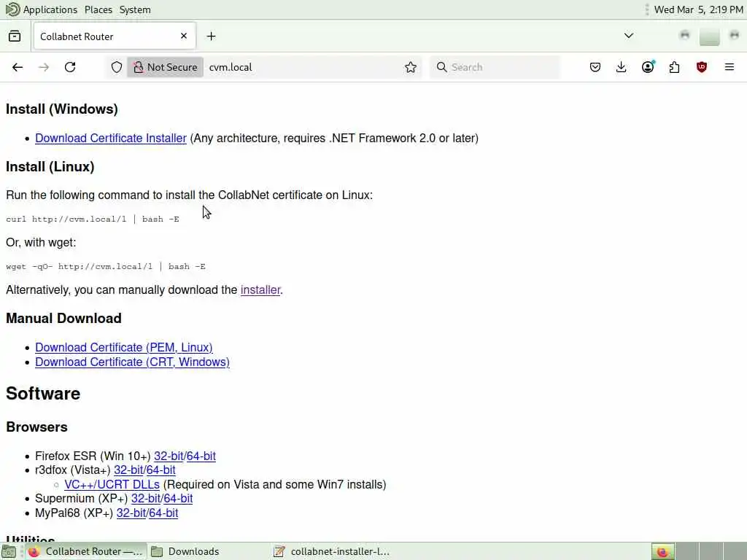Open r3dfox 64-bit download link

tap(161, 470)
